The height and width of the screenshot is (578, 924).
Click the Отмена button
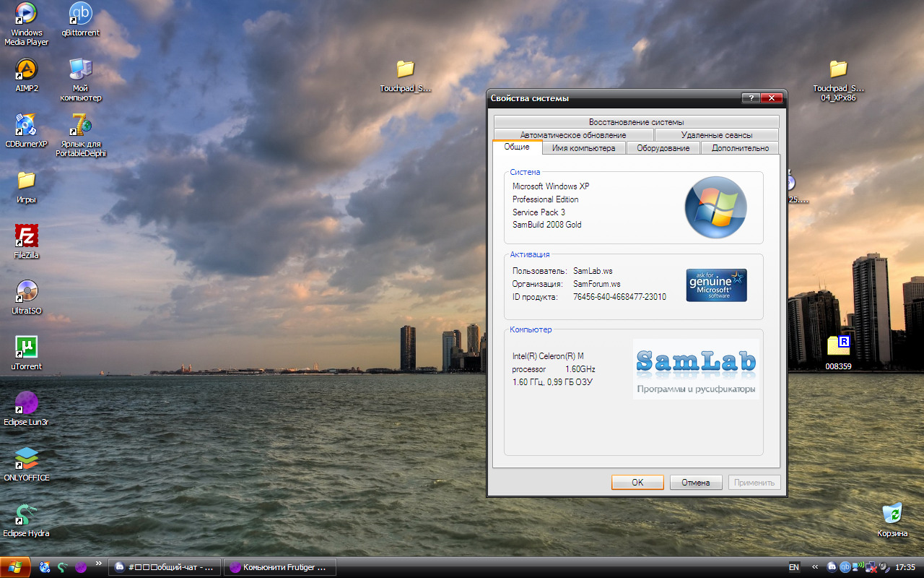point(695,483)
